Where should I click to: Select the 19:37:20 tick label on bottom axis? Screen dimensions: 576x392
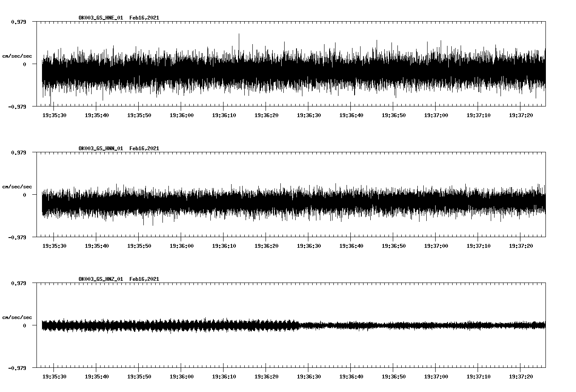click(x=522, y=375)
